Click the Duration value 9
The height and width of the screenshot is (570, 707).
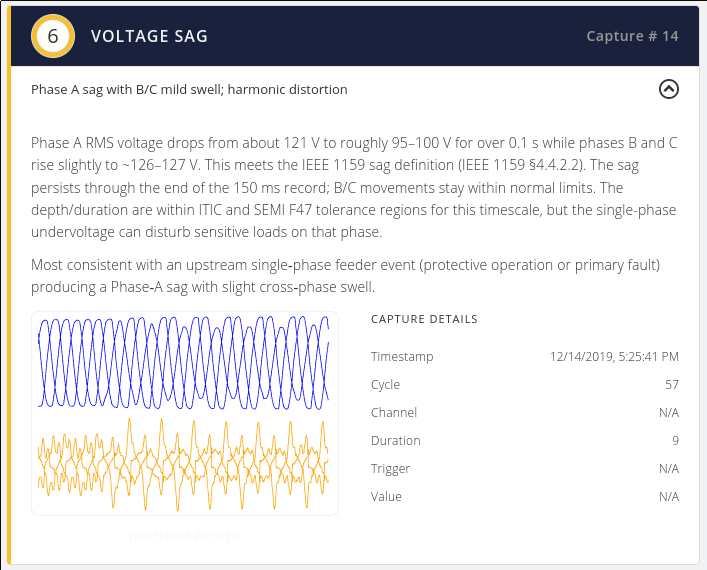(675, 440)
